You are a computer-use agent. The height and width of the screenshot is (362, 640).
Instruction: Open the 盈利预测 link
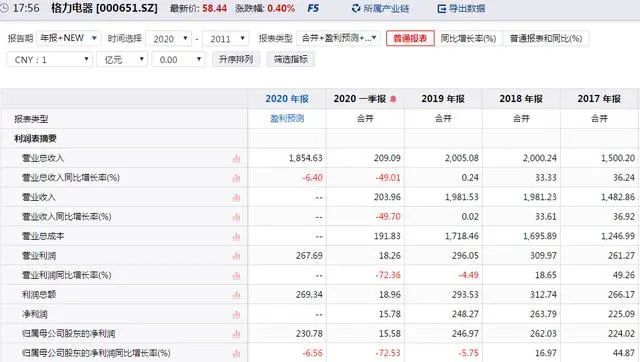tap(287, 118)
